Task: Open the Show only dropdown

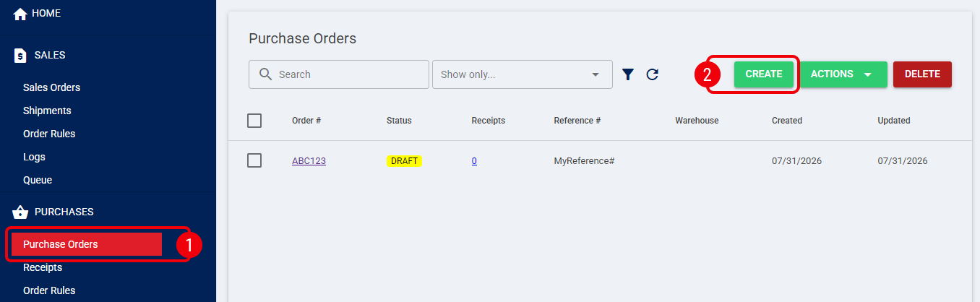Action: [523, 74]
